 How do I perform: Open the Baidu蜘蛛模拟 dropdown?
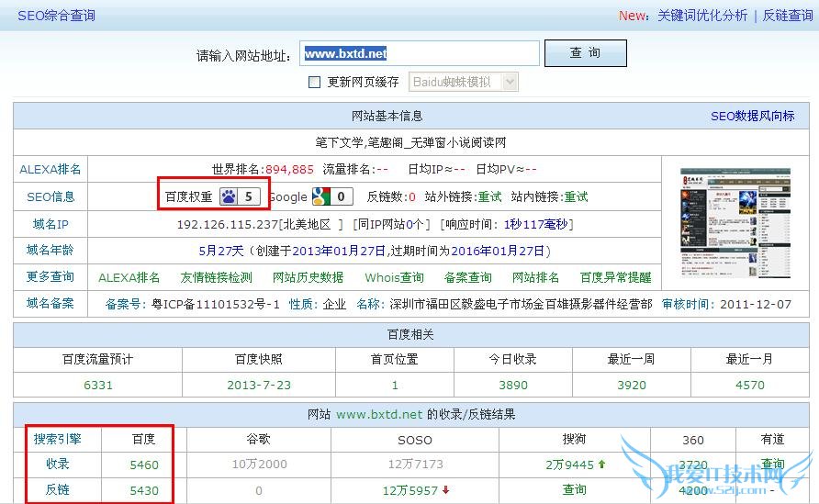(x=464, y=82)
